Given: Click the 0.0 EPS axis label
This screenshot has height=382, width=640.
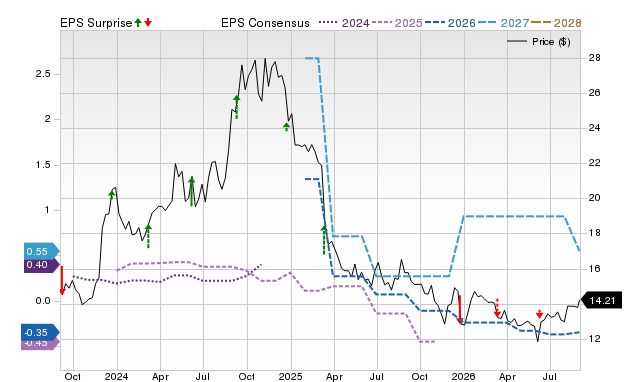Looking at the screenshot, I should 43,301.
